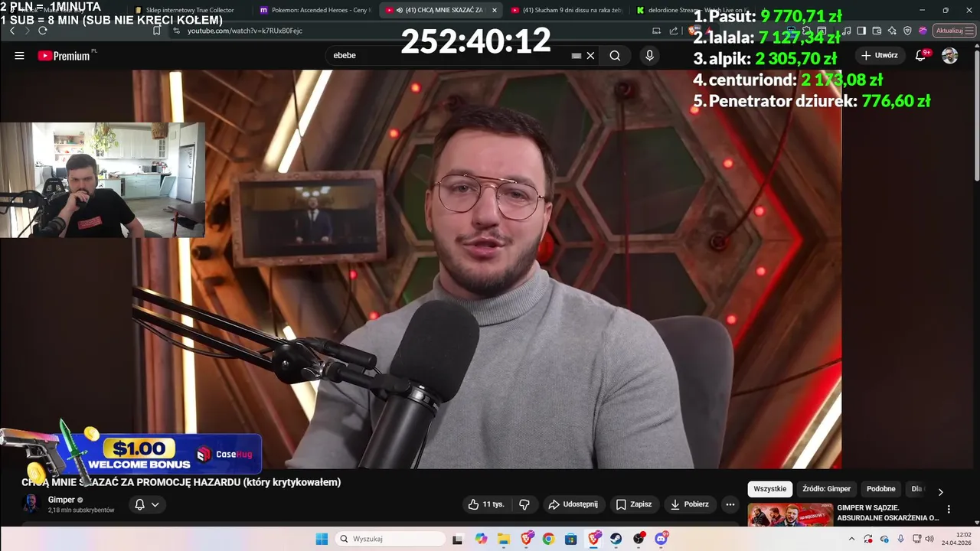Viewport: 980px width, 551px height.
Task: Open Microsoft Store from the taskbar
Action: coord(570,539)
